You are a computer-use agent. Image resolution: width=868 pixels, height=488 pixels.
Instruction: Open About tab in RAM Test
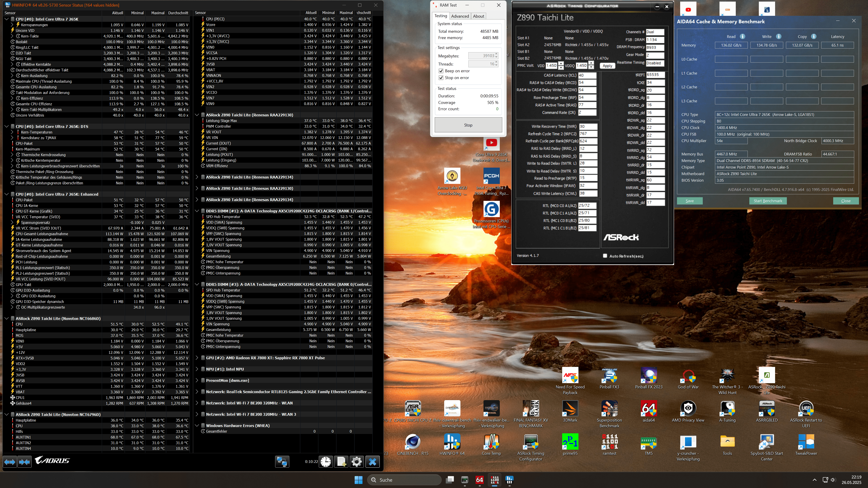[x=478, y=16]
